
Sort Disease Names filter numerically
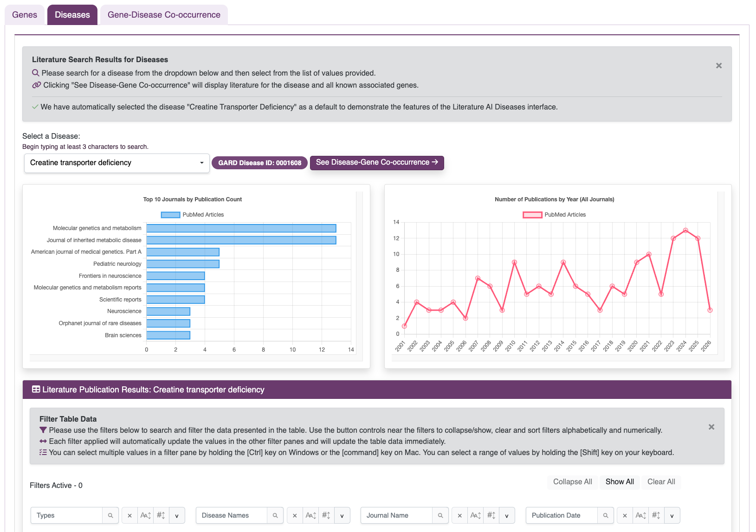326,515
